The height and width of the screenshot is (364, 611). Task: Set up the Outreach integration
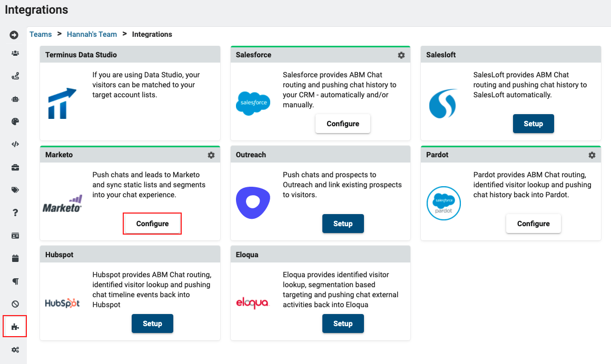point(343,224)
